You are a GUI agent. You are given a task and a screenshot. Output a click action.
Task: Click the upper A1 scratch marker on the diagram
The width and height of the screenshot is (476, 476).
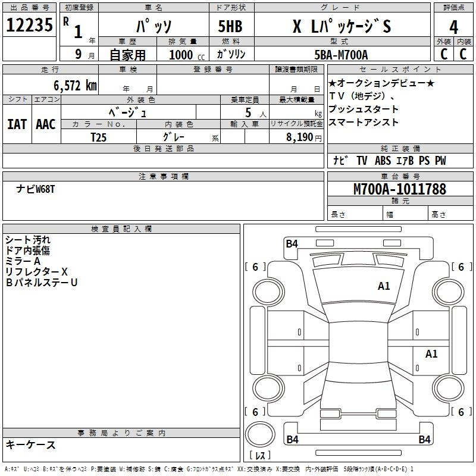[384, 286]
